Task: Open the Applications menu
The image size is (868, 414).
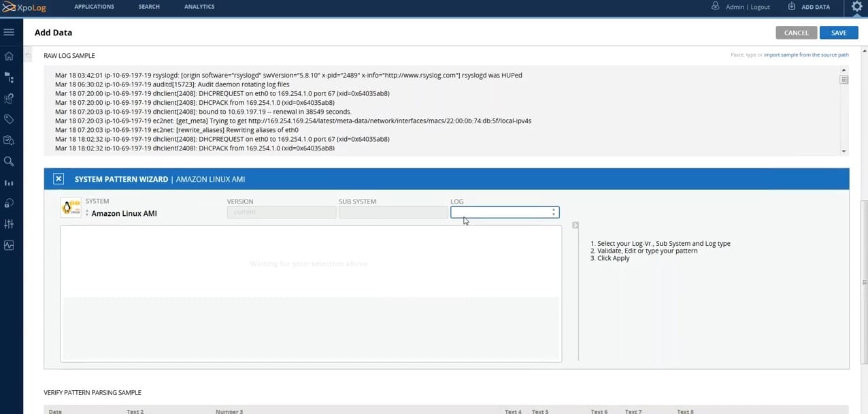Action: click(94, 7)
